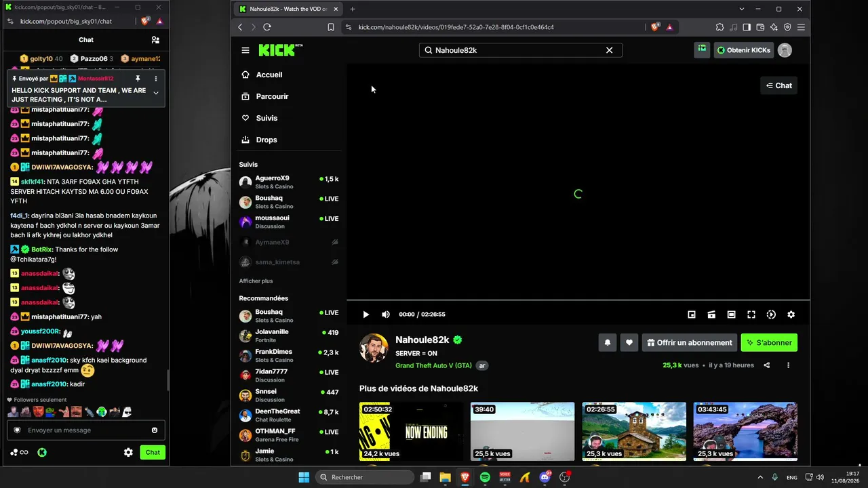Viewport: 868px width, 488px height.
Task: Expand the pinned message in chat
Action: [156, 93]
